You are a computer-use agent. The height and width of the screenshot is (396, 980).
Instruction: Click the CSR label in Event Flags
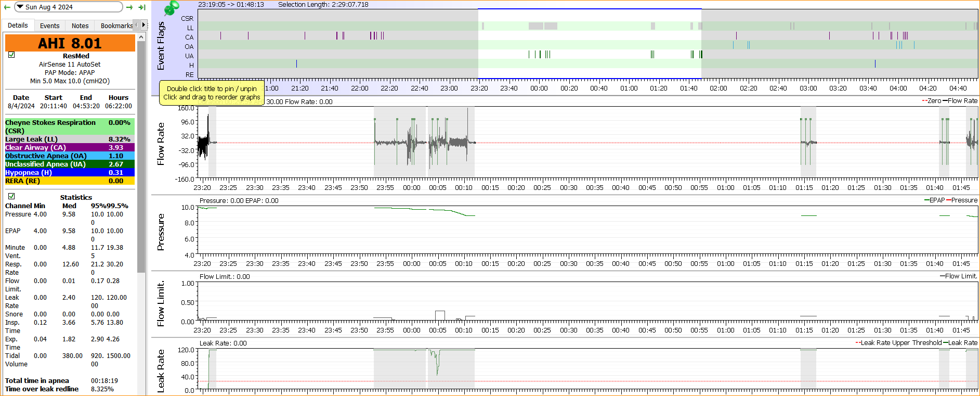187,18
